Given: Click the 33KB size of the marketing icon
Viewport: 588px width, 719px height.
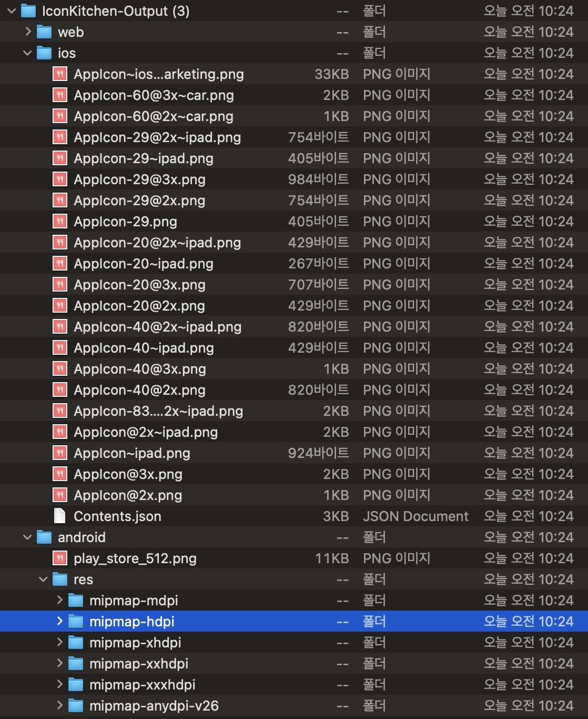Looking at the screenshot, I should 332,74.
